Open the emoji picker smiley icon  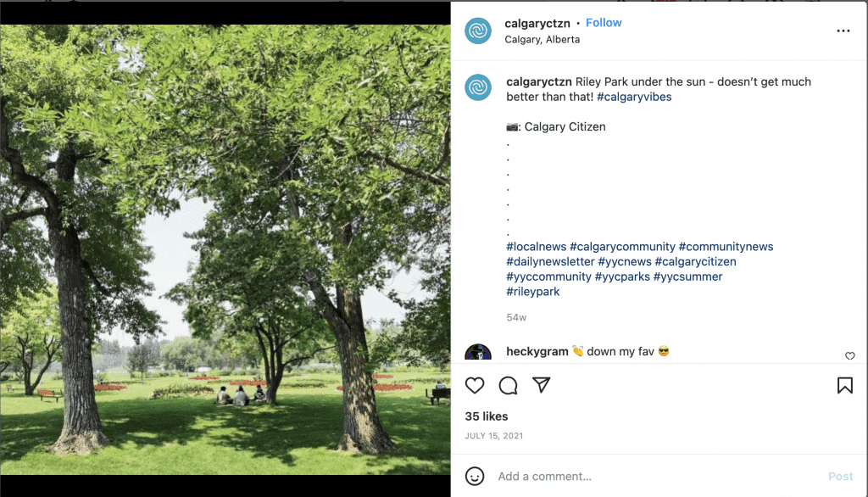coord(476,476)
